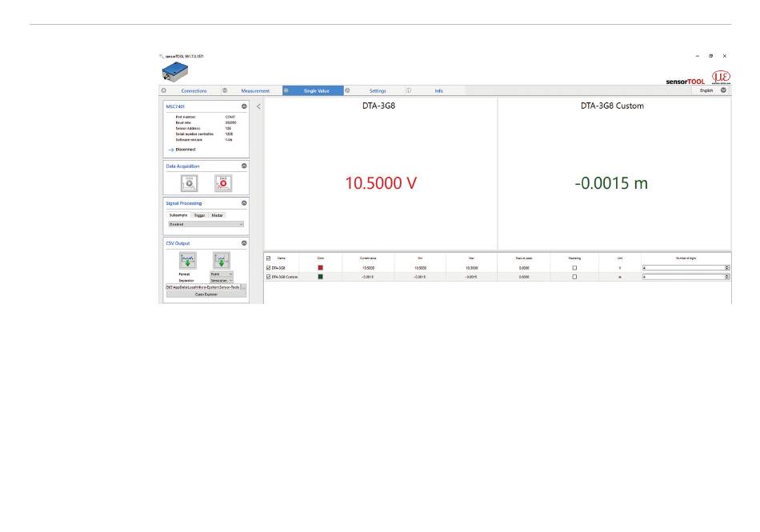The width and height of the screenshot is (760, 532).
Task: Click the -0.0015 m single value display
Action: point(611,183)
